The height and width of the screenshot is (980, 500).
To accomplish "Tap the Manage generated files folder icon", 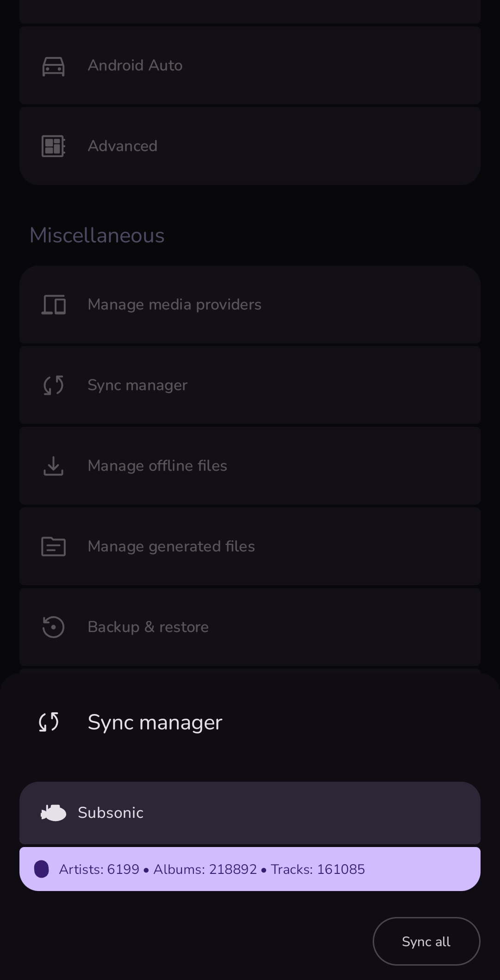I will (x=53, y=547).
